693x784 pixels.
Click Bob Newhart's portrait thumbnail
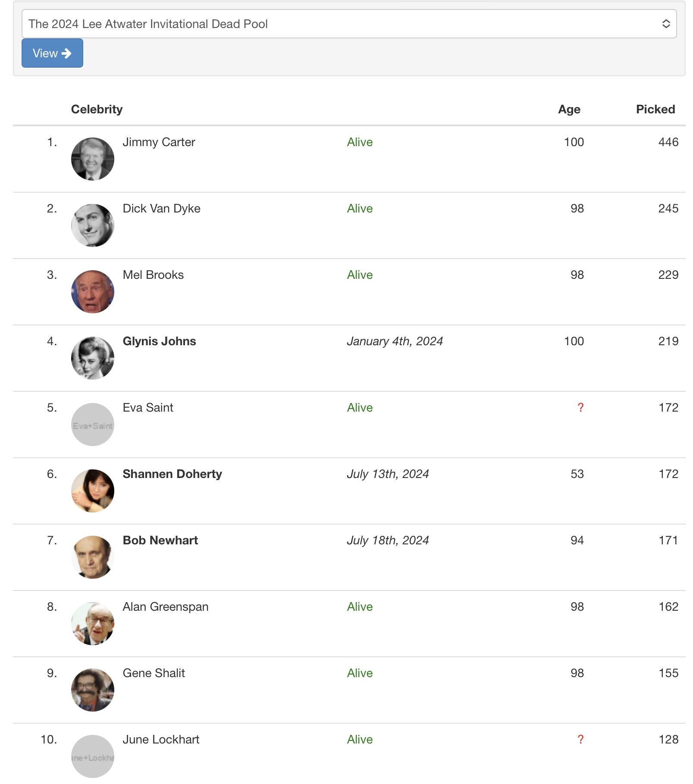coord(93,557)
